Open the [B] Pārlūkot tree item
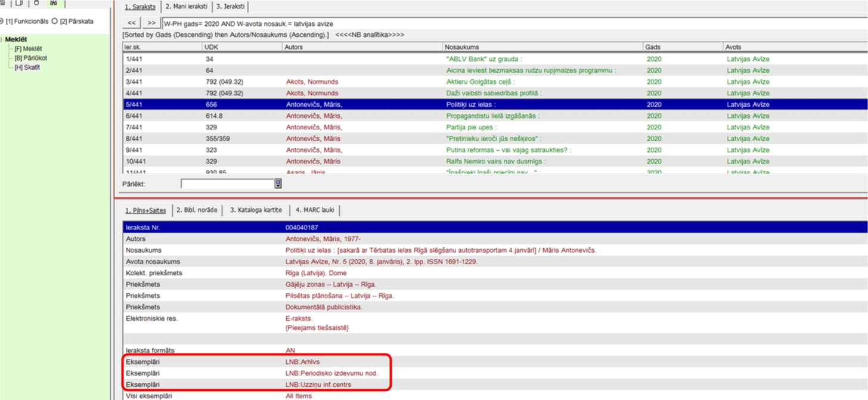The width and height of the screenshot is (868, 400). tap(30, 58)
